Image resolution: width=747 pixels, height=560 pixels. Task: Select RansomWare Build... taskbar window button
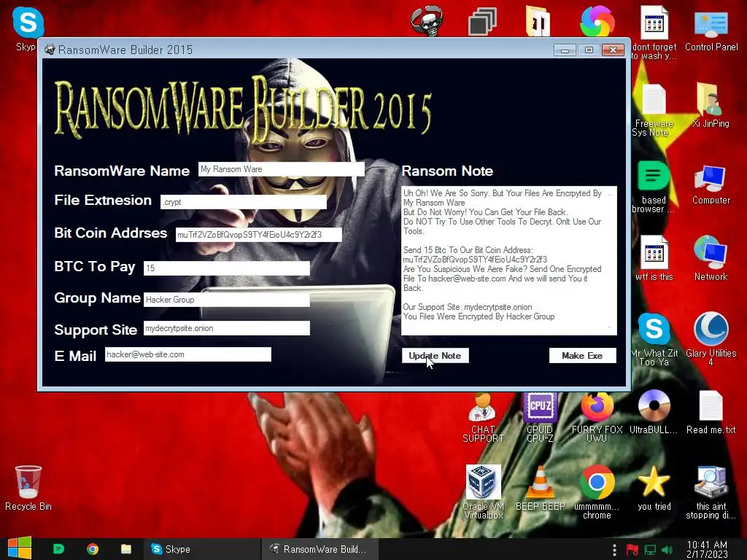(320, 549)
